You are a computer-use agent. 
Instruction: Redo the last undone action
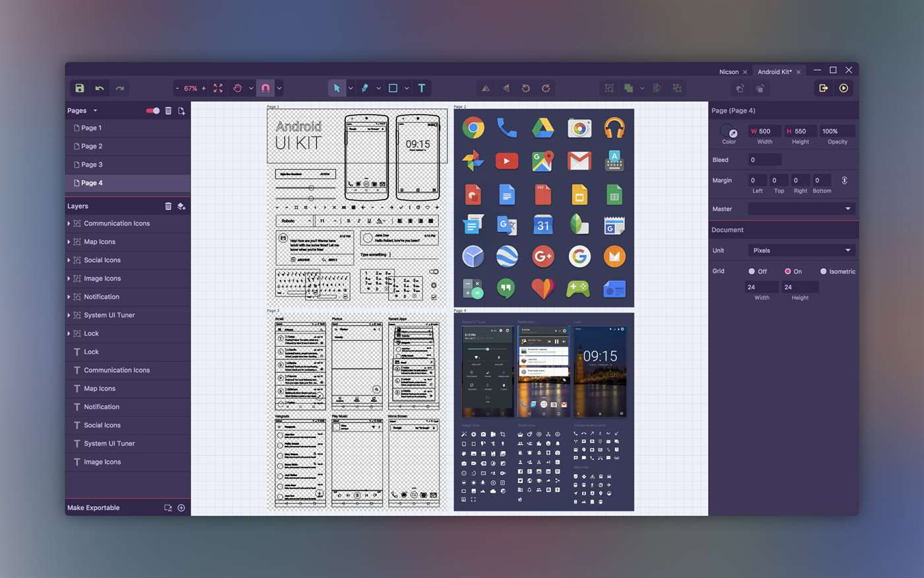click(x=119, y=88)
